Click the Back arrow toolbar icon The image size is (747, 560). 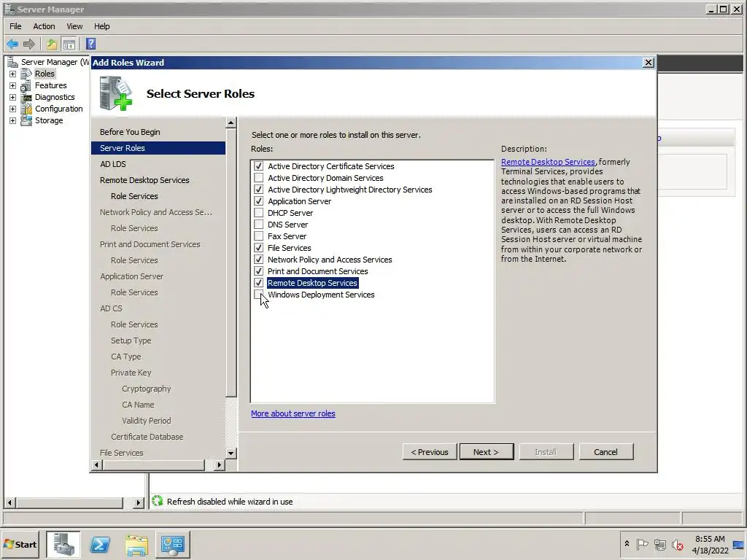coord(12,44)
